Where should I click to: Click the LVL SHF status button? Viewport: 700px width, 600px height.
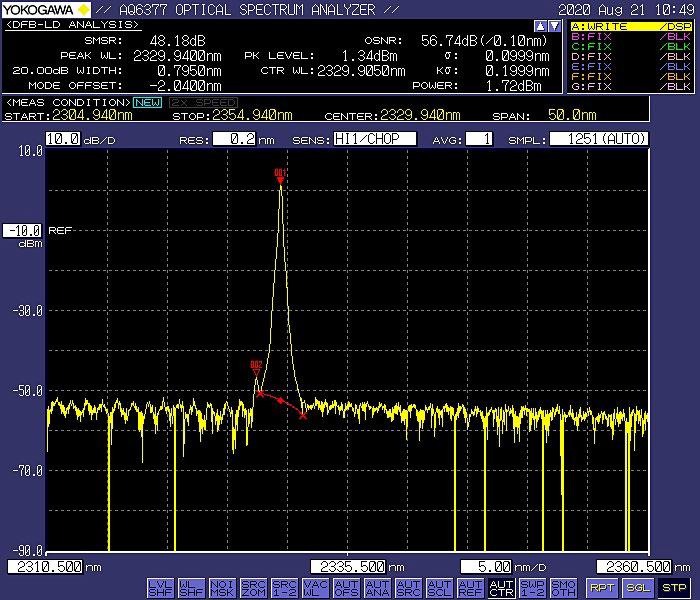tap(160, 588)
